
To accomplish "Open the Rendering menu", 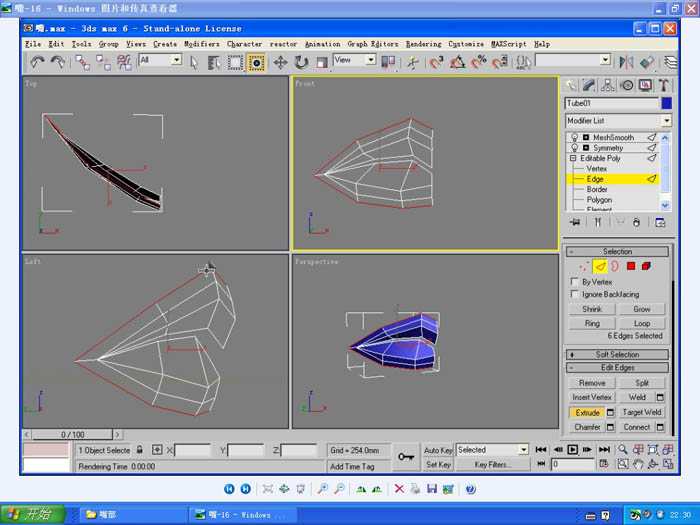I will [423, 44].
